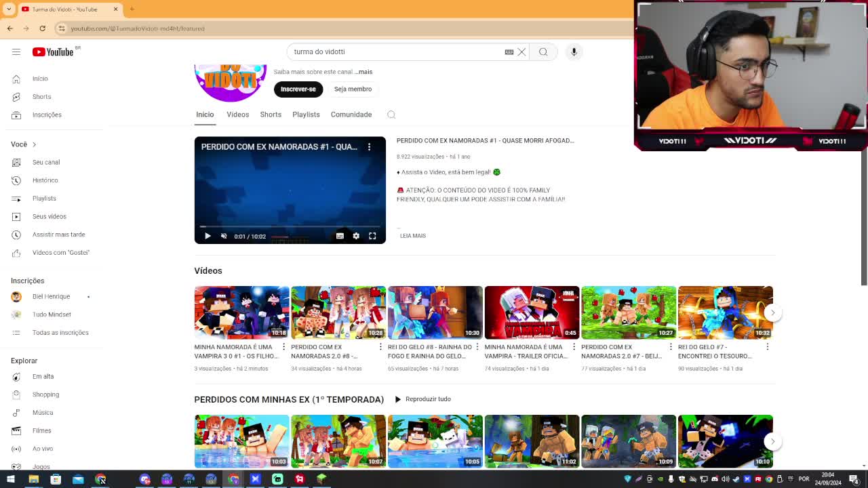Open the Rei do Gelo #7 thumbnail
The width and height of the screenshot is (868, 488).
coord(725,312)
